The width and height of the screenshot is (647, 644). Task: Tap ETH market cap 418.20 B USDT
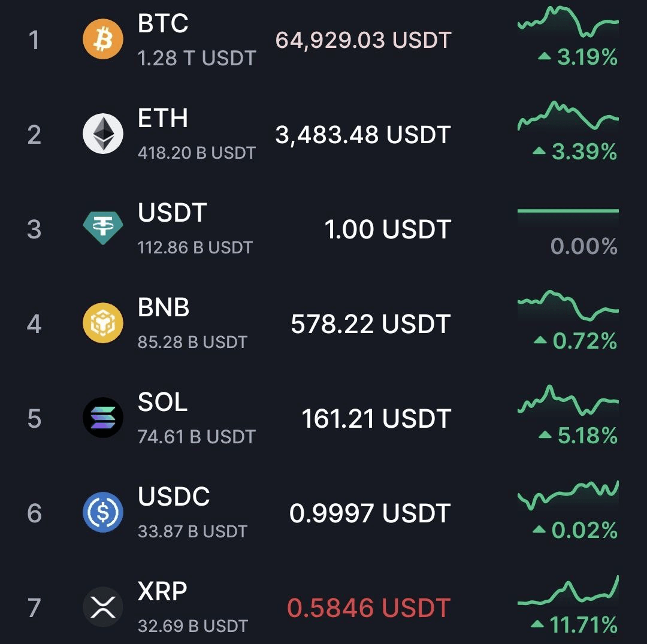[x=197, y=153]
